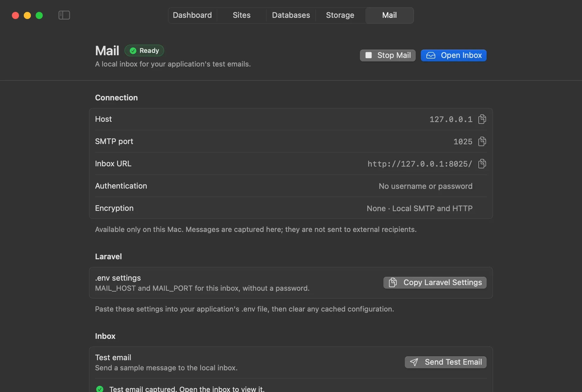
Task: Select the Mail tab
Action: tap(389, 15)
